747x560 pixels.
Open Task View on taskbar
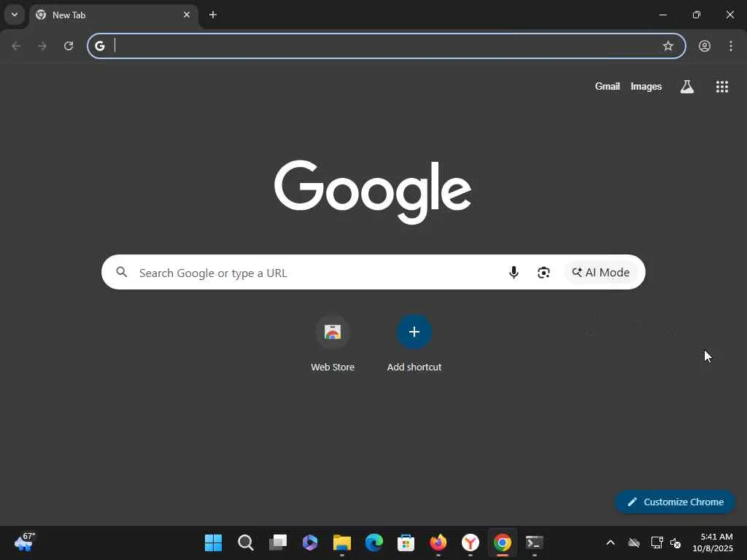pyautogui.click(x=278, y=542)
